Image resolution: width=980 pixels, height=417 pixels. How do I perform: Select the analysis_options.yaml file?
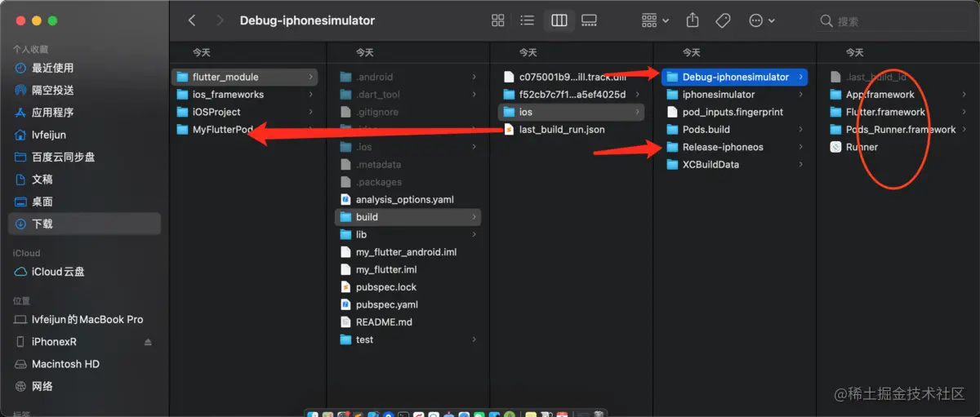[396, 199]
